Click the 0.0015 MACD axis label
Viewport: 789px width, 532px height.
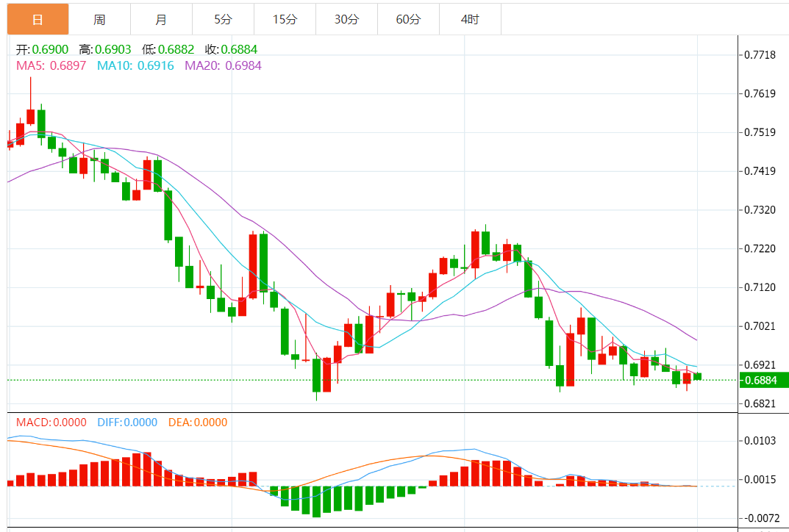[760, 479]
